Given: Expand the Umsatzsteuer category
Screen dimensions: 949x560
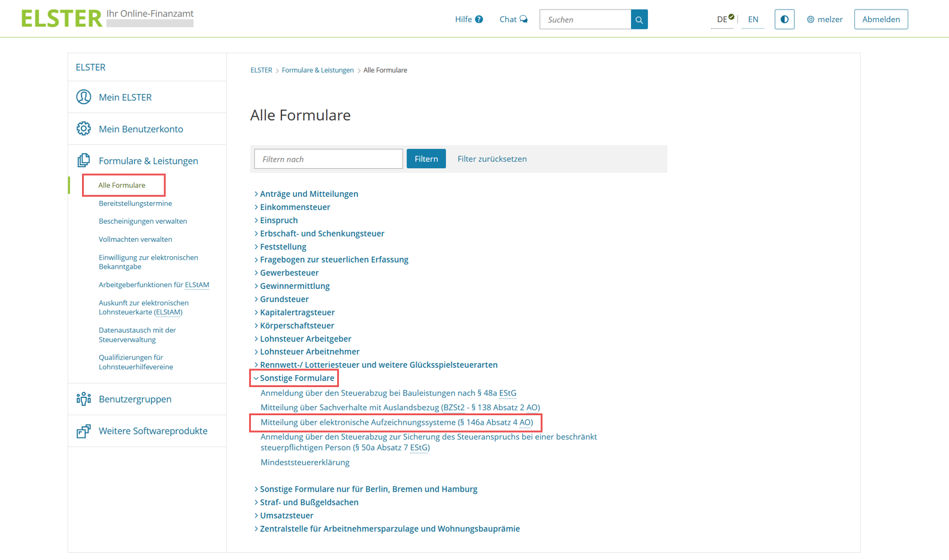Looking at the screenshot, I should pos(286,516).
